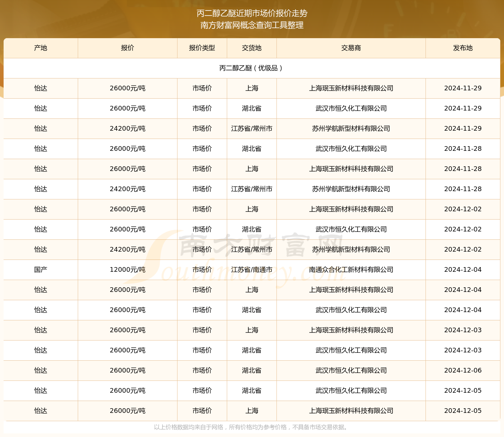Viewport: 504px width, 437px height.
Task: Click 江苏省/常州市 in the 2024-11-29 row
Action: pos(252,129)
